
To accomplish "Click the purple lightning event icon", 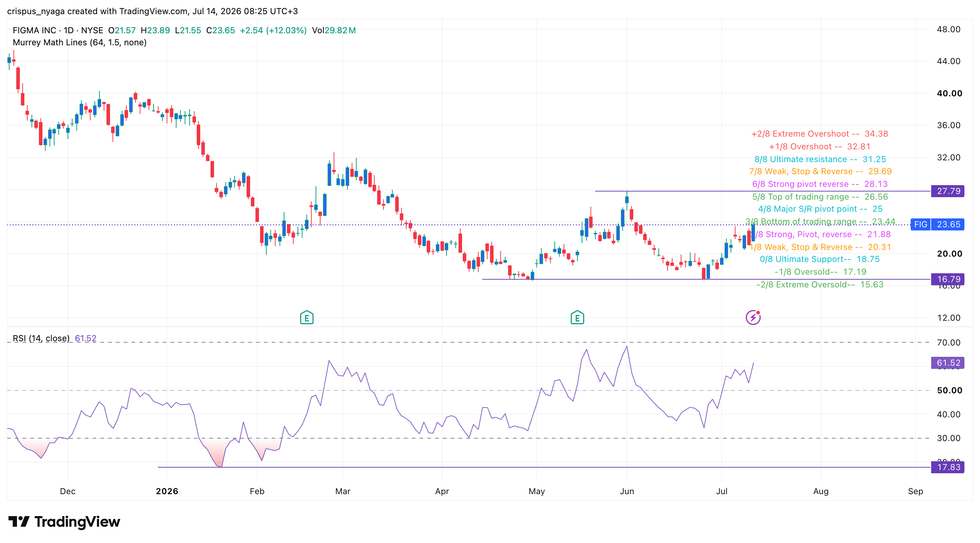I will click(753, 318).
